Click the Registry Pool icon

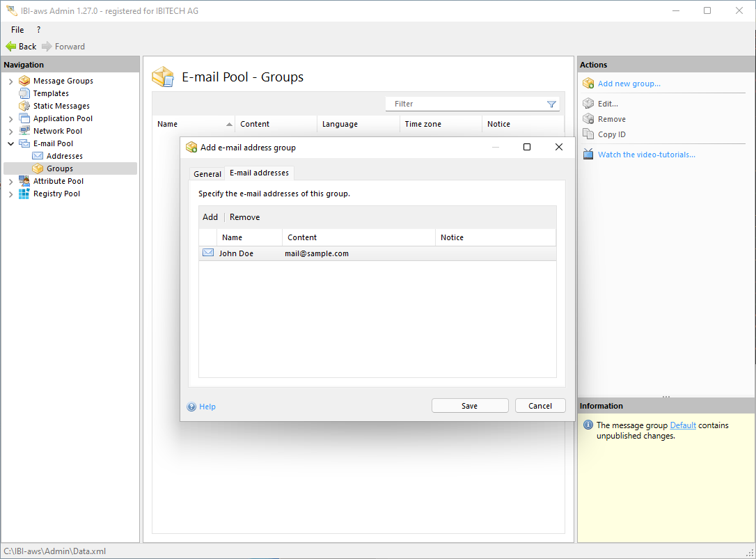click(24, 194)
